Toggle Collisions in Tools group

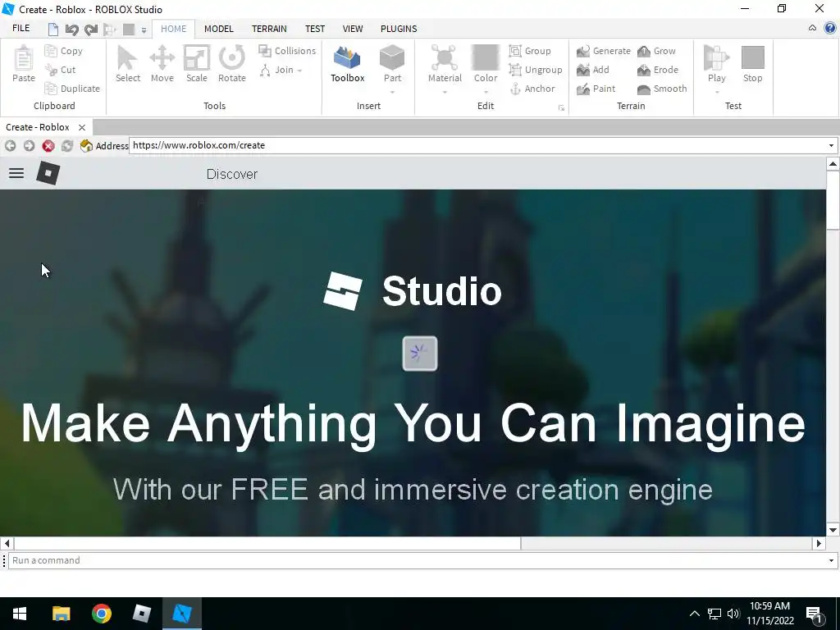point(287,51)
